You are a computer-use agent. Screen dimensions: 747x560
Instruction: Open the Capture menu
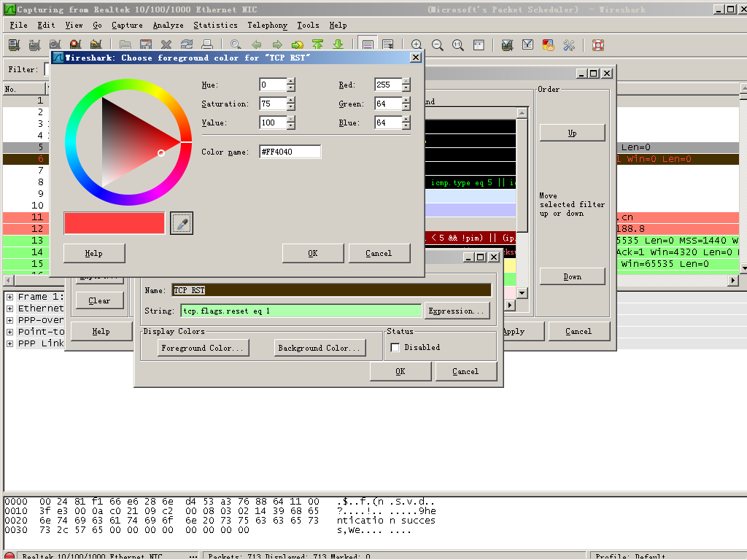pyautogui.click(x=127, y=26)
